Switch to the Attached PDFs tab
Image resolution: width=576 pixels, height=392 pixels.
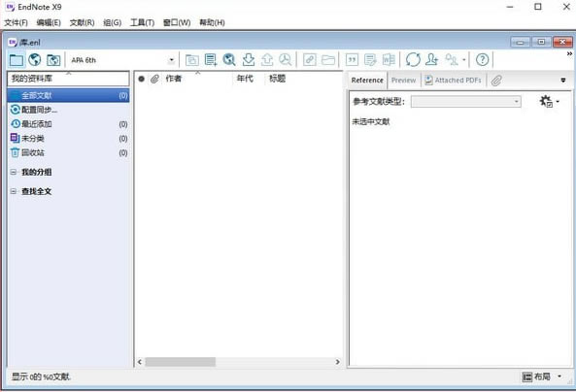(x=453, y=80)
